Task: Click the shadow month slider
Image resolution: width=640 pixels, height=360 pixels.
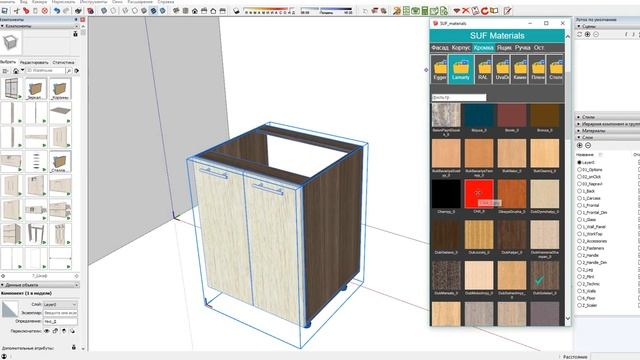Action: pos(269,11)
